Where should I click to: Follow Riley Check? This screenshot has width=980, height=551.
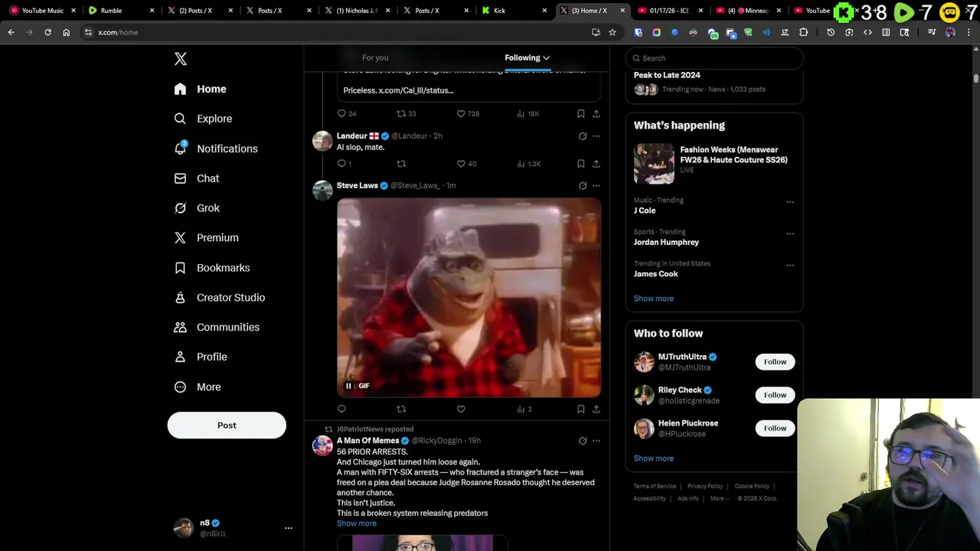click(775, 395)
